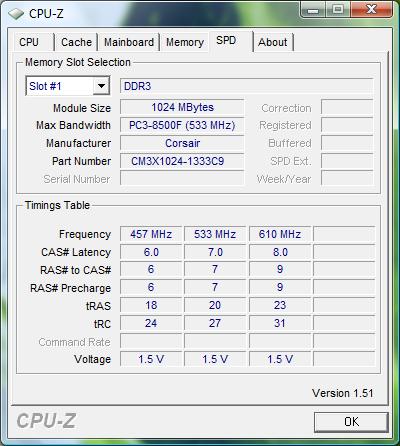Click the empty Correction field
Screen dimensions: 400x446
point(347,107)
